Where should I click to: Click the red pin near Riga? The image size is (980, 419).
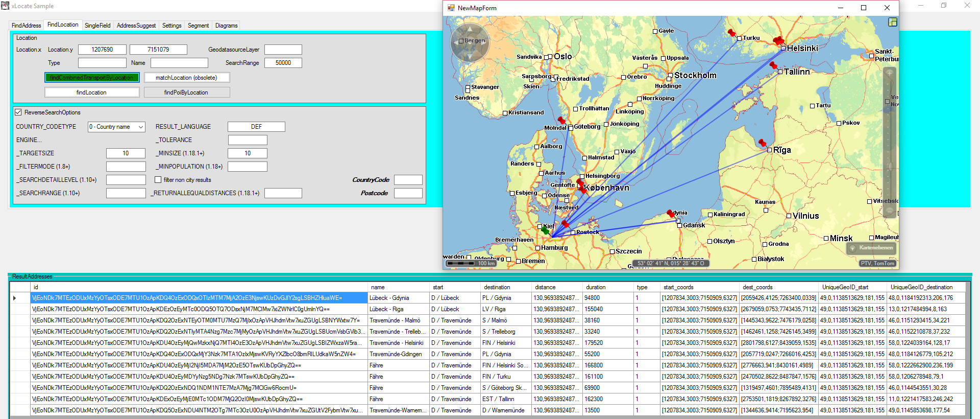pos(763,143)
